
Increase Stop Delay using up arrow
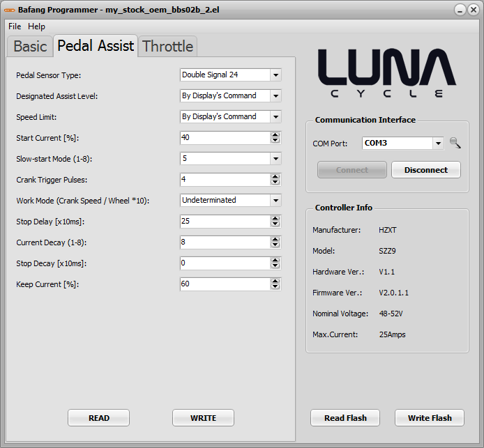[x=275, y=218]
